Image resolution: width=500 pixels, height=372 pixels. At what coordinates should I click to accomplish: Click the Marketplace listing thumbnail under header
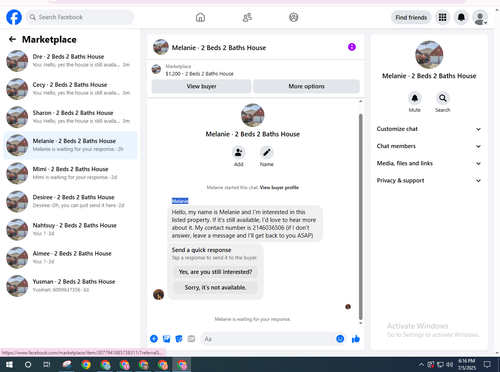pos(156,69)
